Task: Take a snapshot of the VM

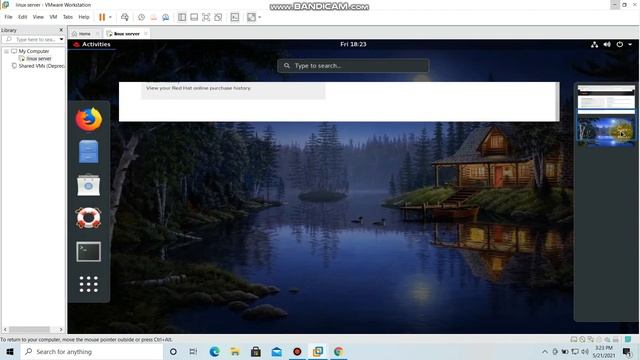Action: pos(141,17)
